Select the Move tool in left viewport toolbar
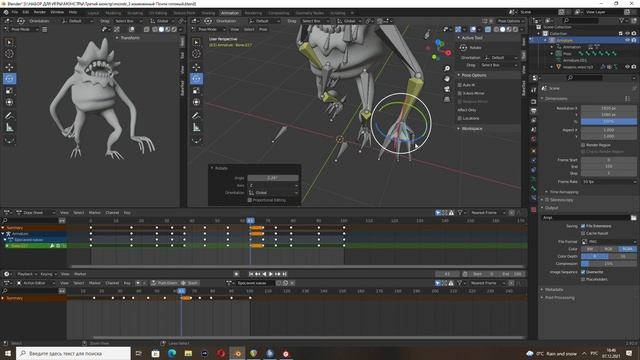This screenshot has height=360, width=640. click(9, 67)
